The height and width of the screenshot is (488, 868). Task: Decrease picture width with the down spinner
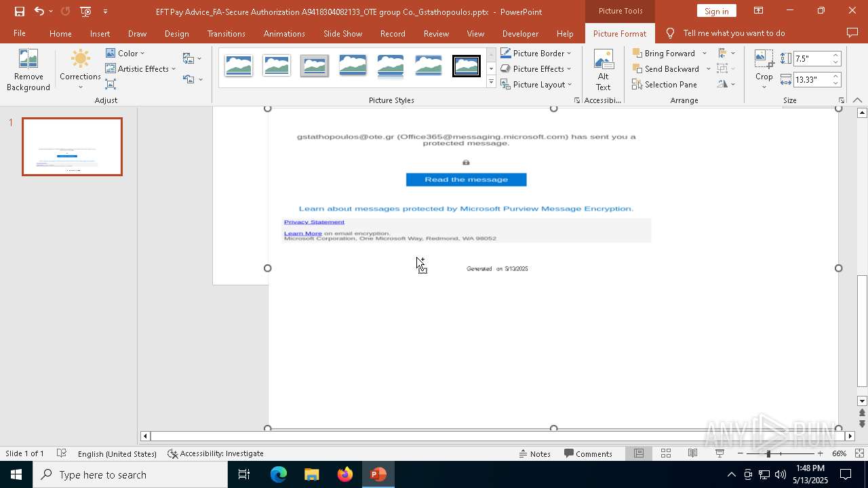[836, 83]
